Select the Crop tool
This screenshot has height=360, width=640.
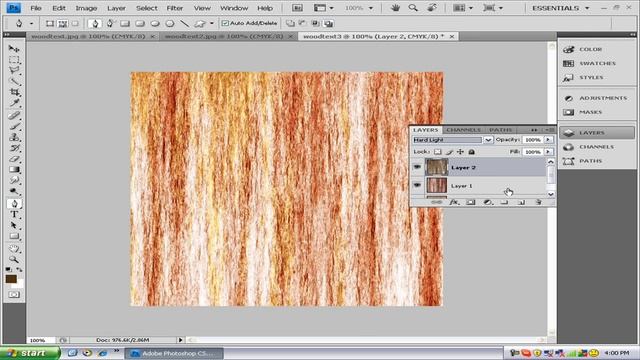[14, 92]
